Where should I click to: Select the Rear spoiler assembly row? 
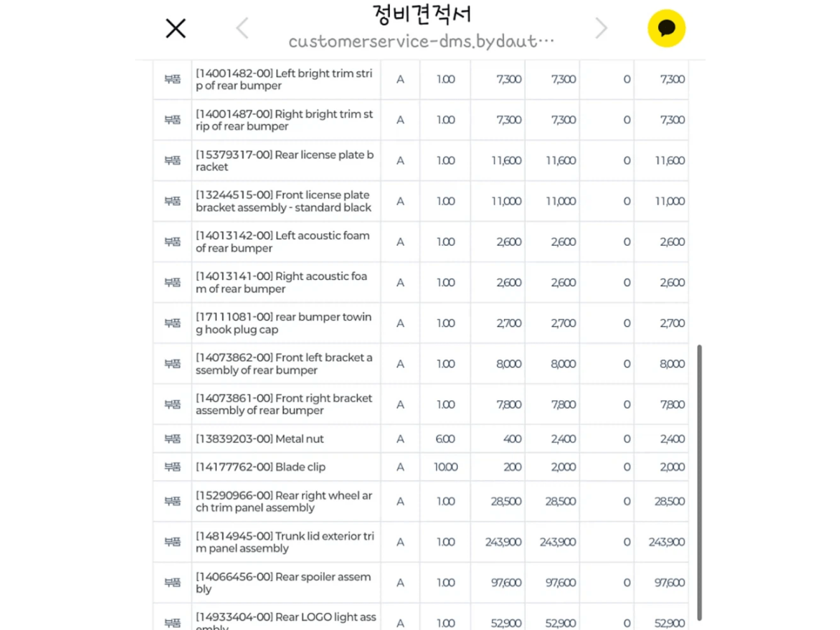click(421, 582)
